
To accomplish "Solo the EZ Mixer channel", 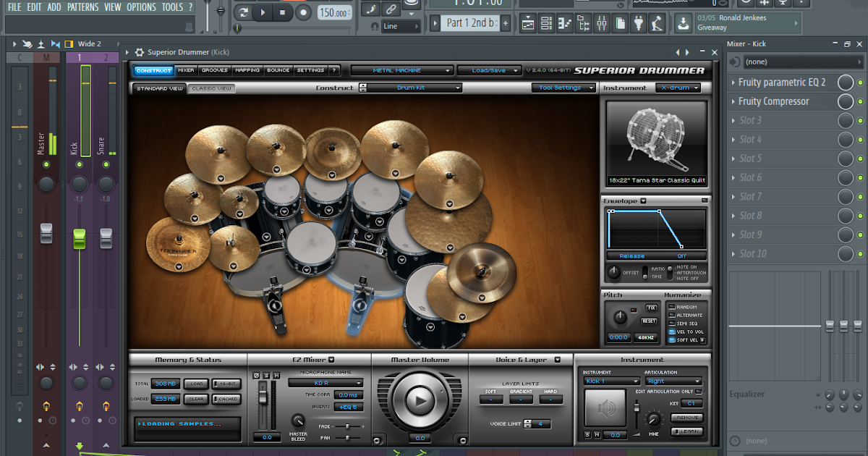I will [265, 375].
